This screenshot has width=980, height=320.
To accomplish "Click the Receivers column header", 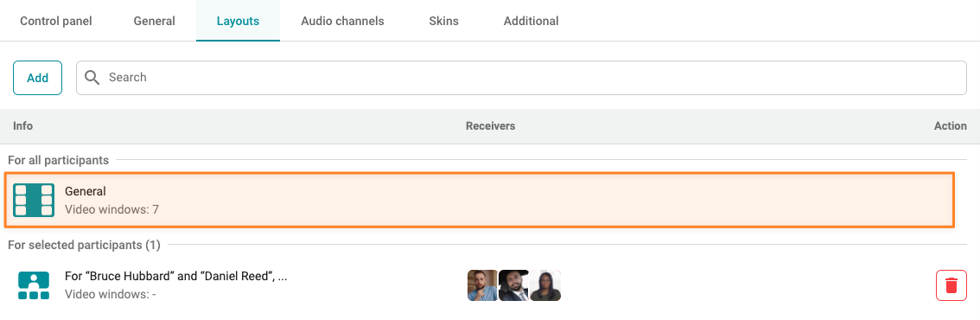I will (491, 125).
